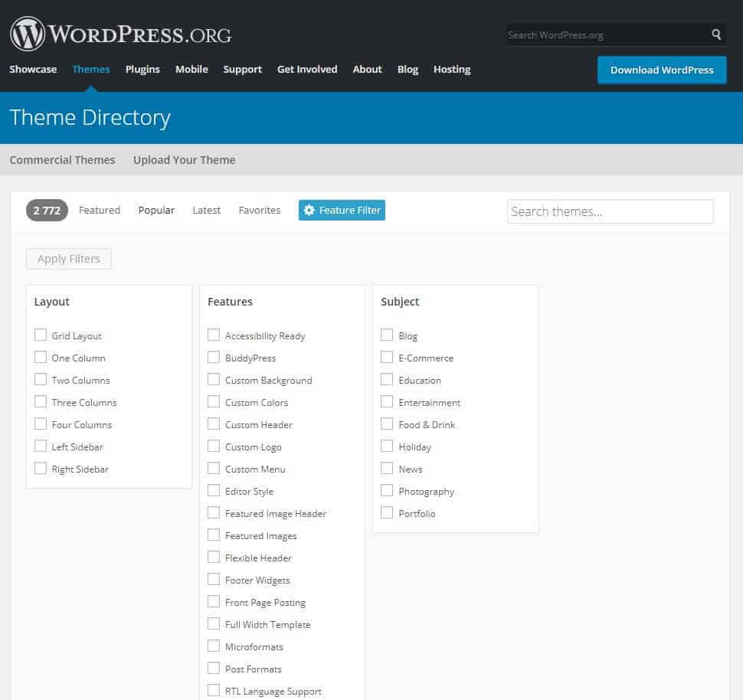743x700 pixels.
Task: Check the Four Columns checkbox
Action: click(x=41, y=424)
